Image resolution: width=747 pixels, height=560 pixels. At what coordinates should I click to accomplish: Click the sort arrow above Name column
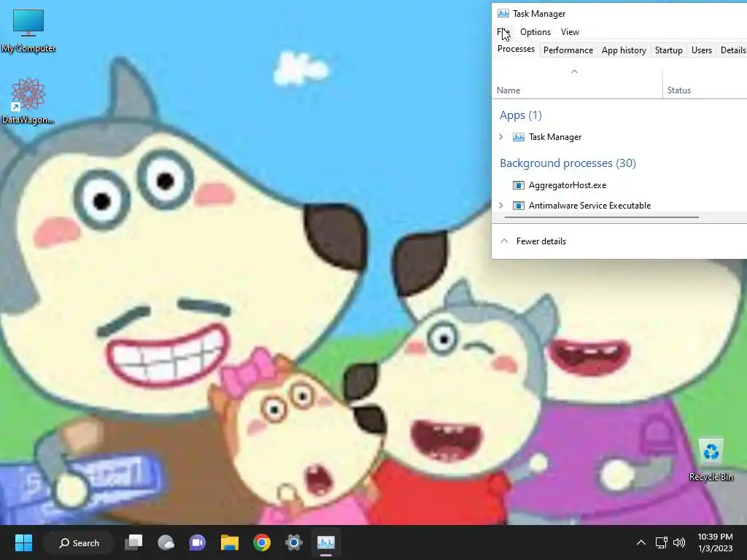(x=574, y=71)
